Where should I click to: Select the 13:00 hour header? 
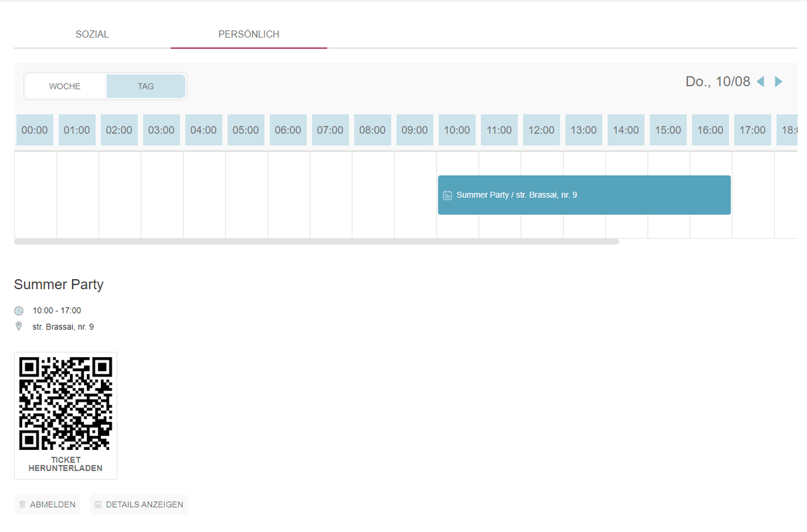584,130
